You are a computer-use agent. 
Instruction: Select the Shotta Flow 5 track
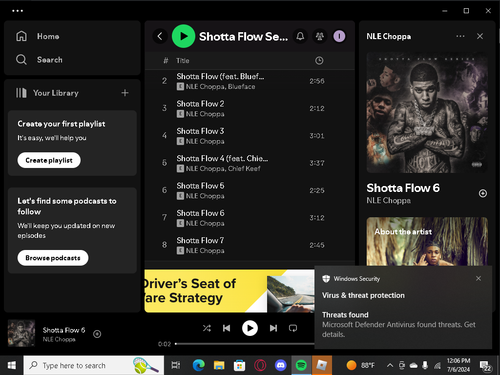click(x=249, y=191)
